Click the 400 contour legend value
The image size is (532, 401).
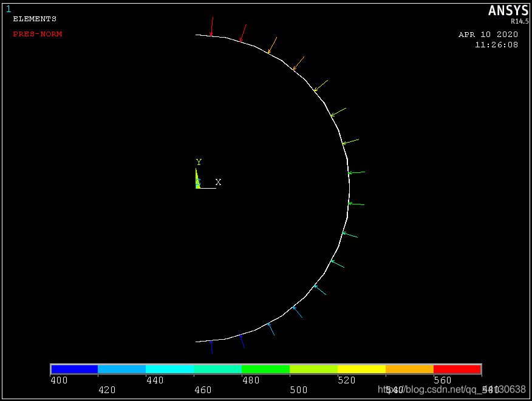59,380
